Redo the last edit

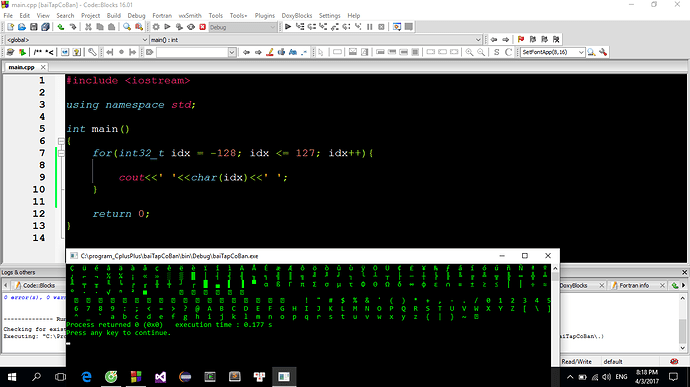[x=73, y=27]
